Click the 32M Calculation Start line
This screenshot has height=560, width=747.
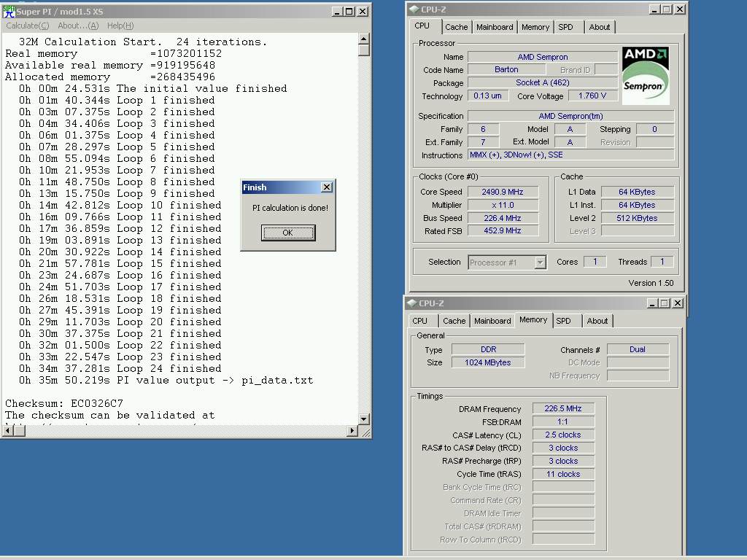point(143,42)
